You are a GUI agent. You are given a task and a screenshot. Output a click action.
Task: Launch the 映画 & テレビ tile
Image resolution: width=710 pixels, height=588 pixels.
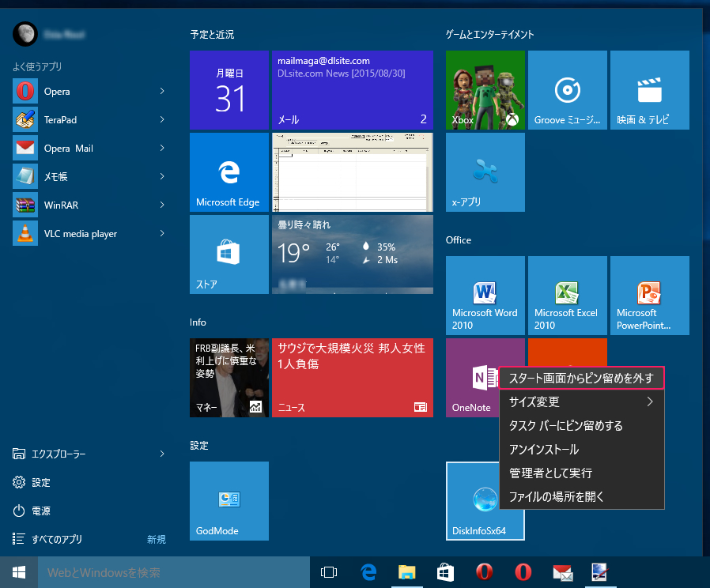point(650,90)
